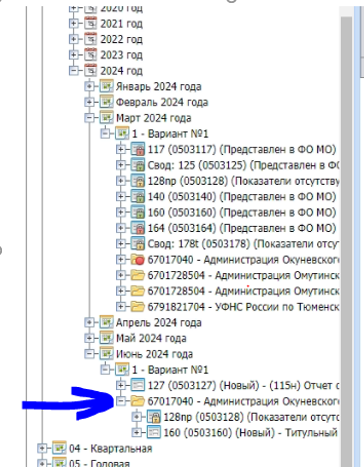Click the locked report icon for 117 (0503117)
This screenshot has width=364, height=467.
[137, 149]
